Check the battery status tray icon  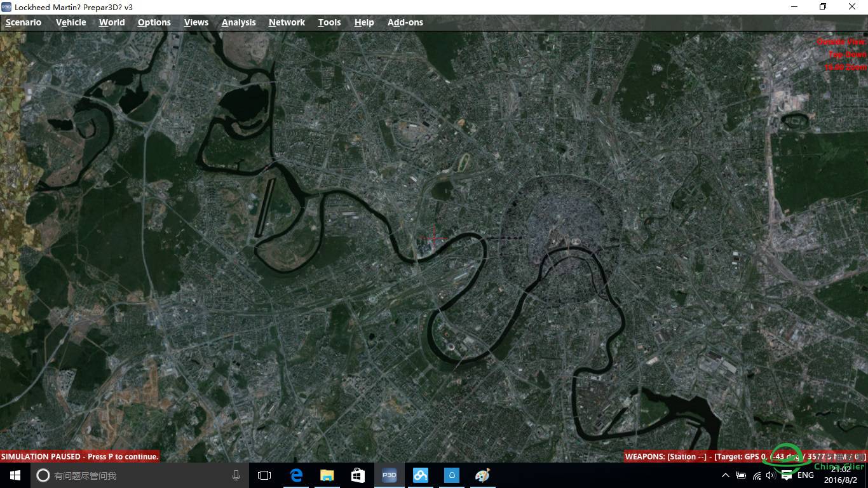click(740, 475)
